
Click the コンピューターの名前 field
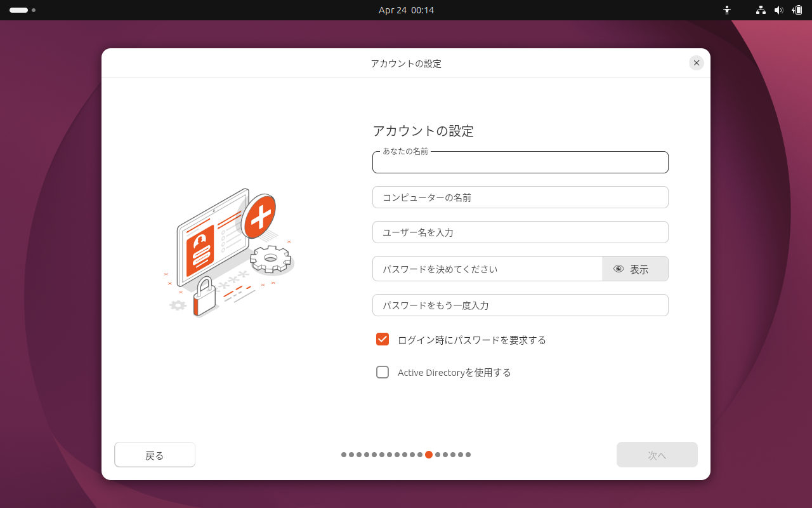[x=520, y=197]
